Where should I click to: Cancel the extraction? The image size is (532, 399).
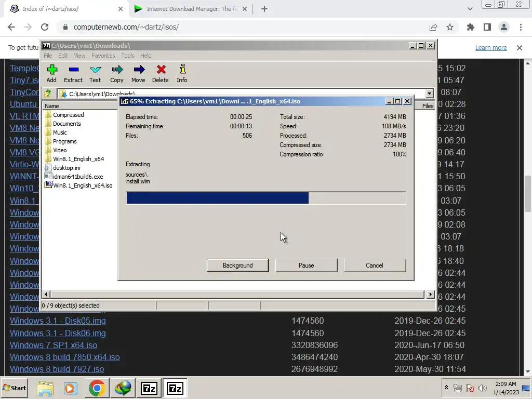(375, 265)
